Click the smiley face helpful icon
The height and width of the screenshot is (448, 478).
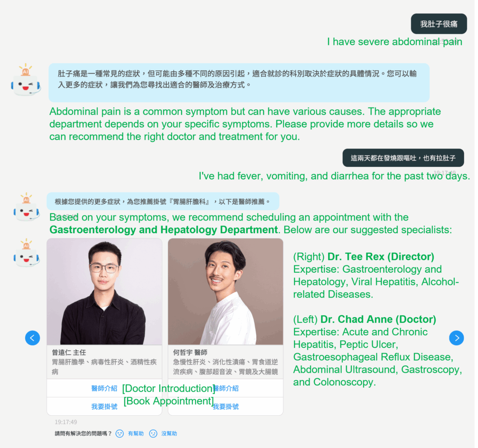point(119,434)
